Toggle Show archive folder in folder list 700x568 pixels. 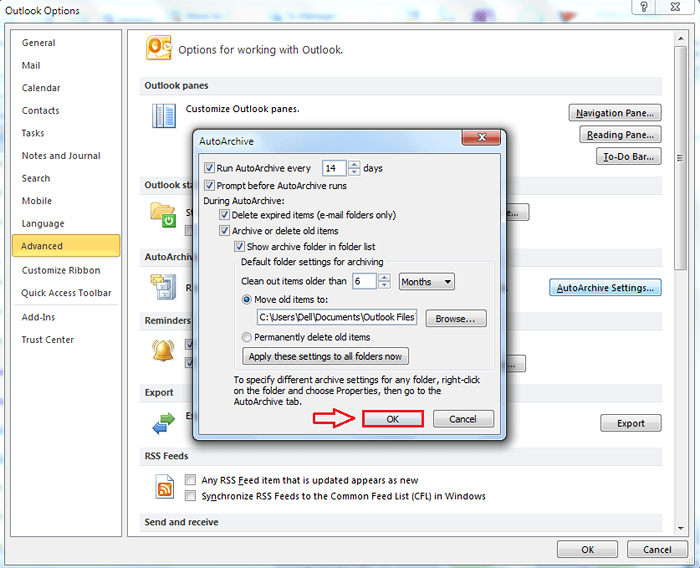(x=240, y=246)
